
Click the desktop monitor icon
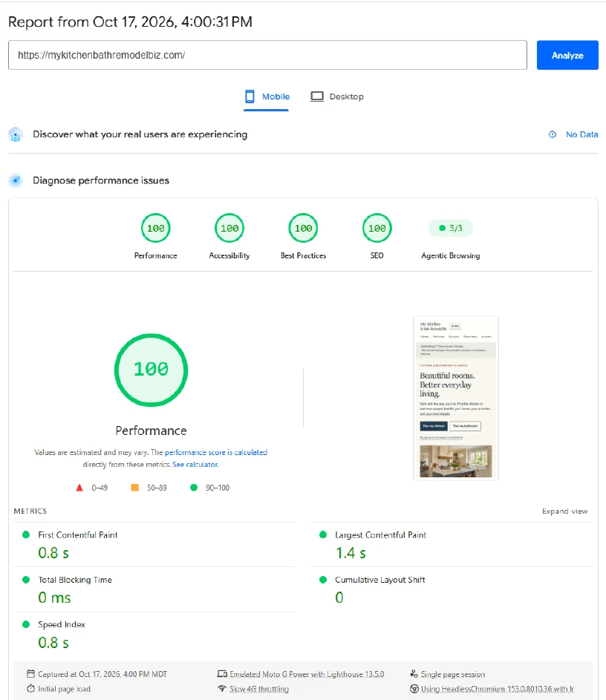tap(317, 97)
